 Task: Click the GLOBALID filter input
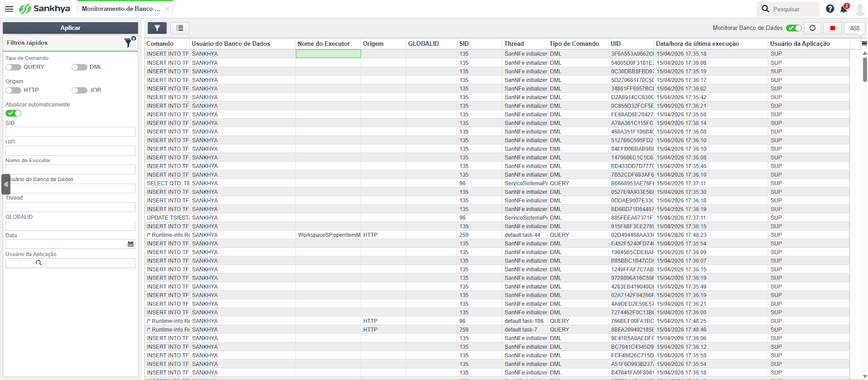(71, 226)
